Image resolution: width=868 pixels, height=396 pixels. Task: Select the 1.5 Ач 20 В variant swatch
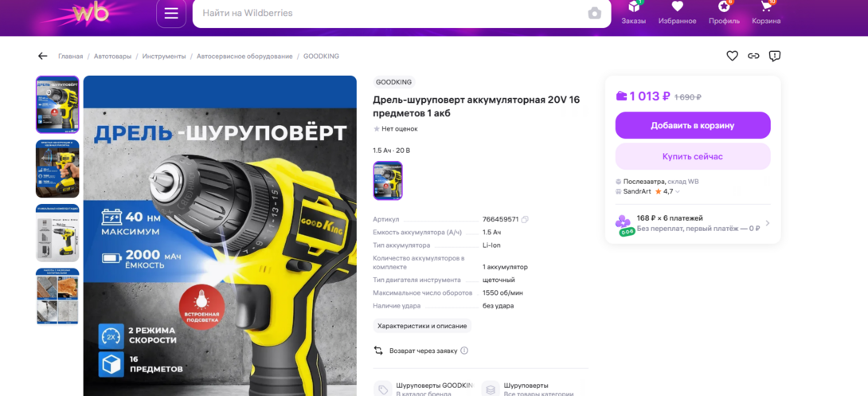(388, 181)
